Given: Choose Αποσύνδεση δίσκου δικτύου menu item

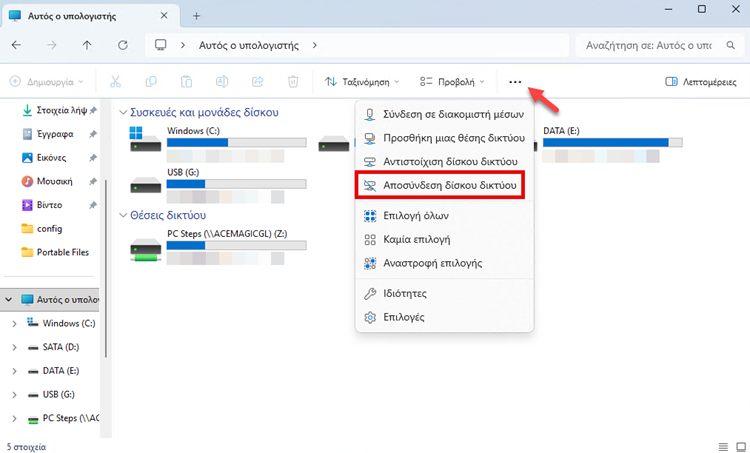Looking at the screenshot, I should tap(443, 186).
